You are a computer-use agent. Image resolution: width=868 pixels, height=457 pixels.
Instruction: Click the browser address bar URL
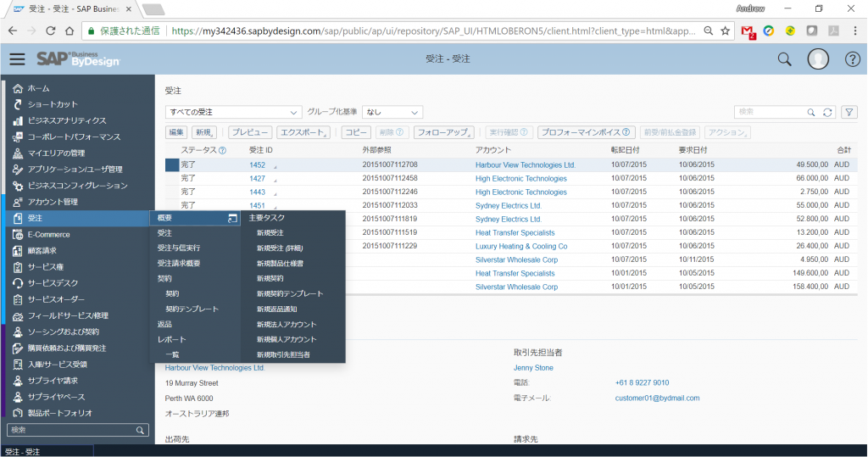tap(433, 31)
